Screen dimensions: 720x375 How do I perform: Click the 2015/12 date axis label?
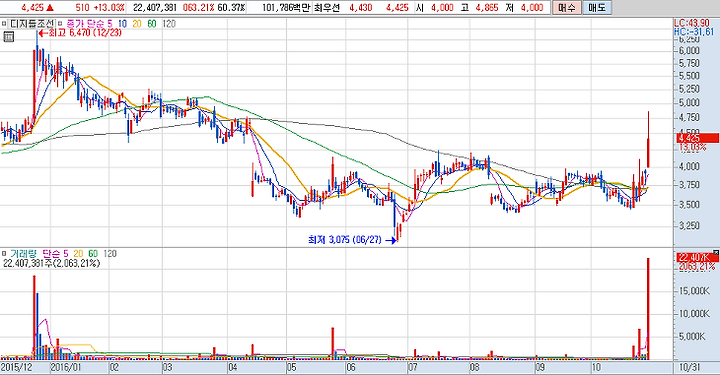[x=16, y=368]
